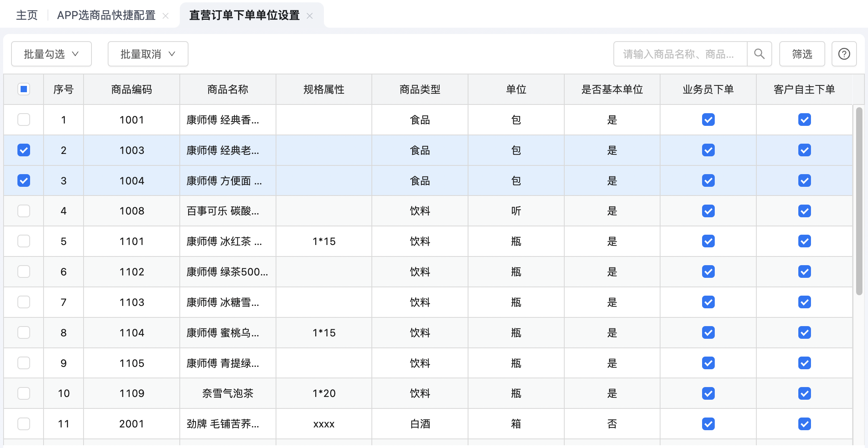Toggle 业务员下单 for product 2001
The height and width of the screenshot is (448, 868).
tap(708, 424)
